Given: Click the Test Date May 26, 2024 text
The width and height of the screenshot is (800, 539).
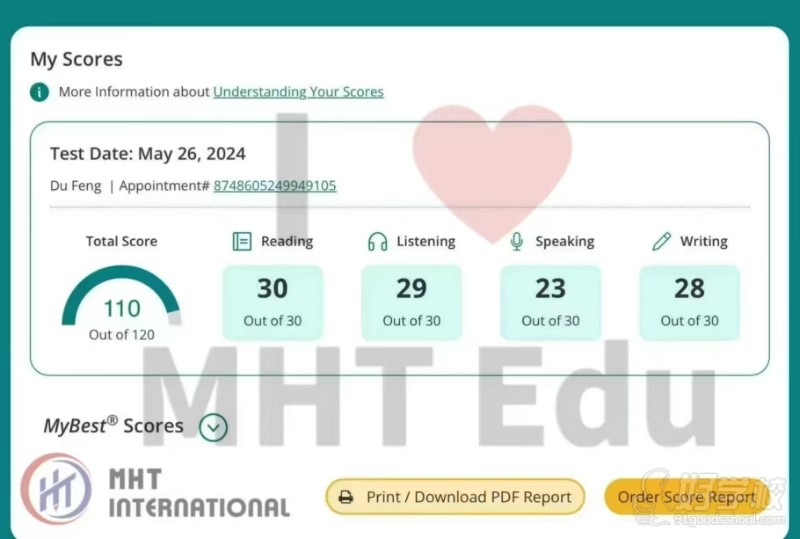Looking at the screenshot, I should point(148,154).
